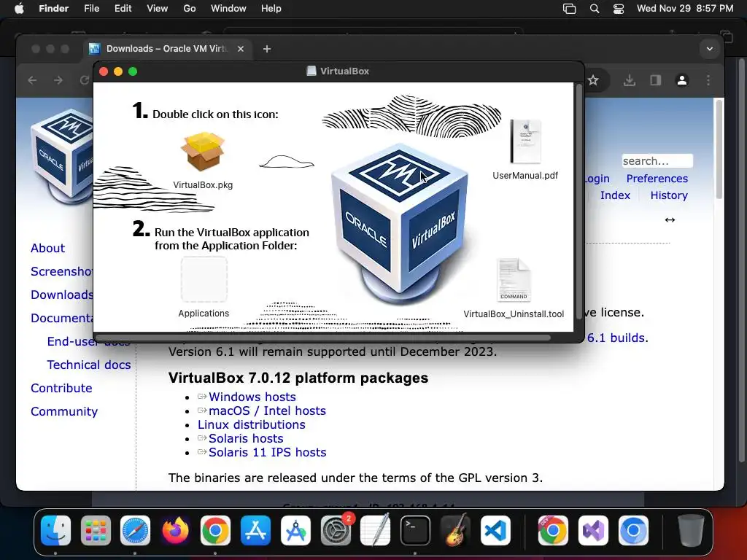
Task: Select the Applications folder alias icon
Action: click(204, 279)
